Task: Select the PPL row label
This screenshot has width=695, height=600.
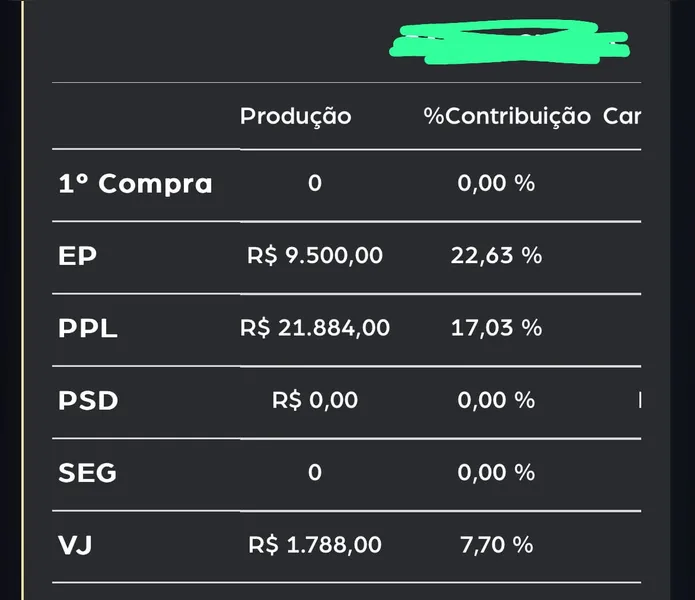Action: pos(88,328)
